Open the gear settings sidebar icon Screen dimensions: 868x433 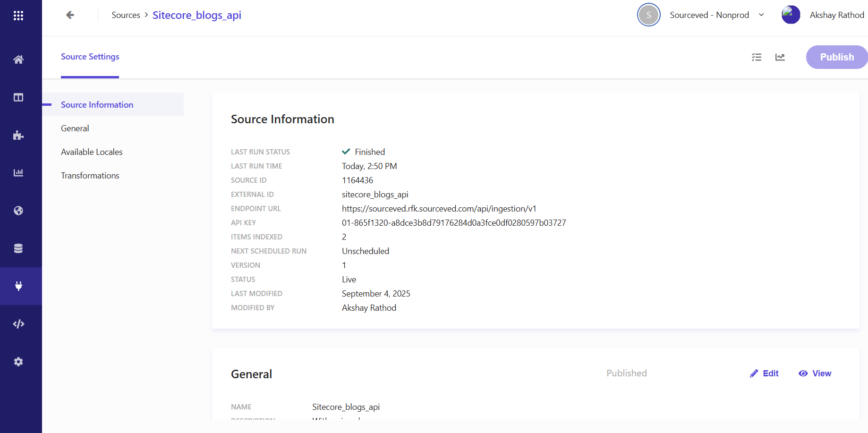pyautogui.click(x=18, y=362)
